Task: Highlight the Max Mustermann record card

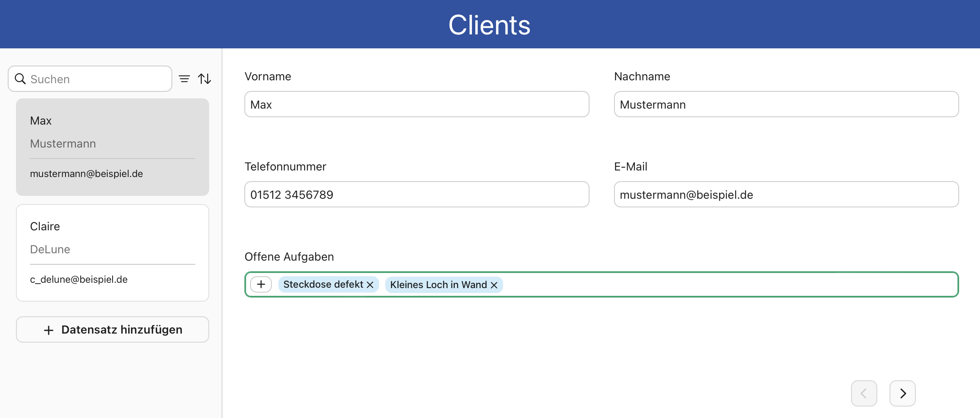Action: (x=112, y=147)
